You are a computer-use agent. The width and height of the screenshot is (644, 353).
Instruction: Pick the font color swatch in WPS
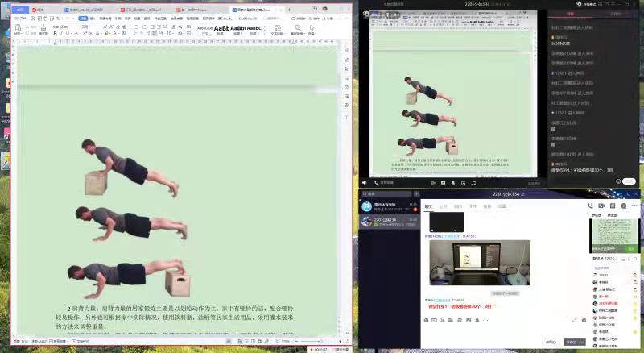[115, 34]
